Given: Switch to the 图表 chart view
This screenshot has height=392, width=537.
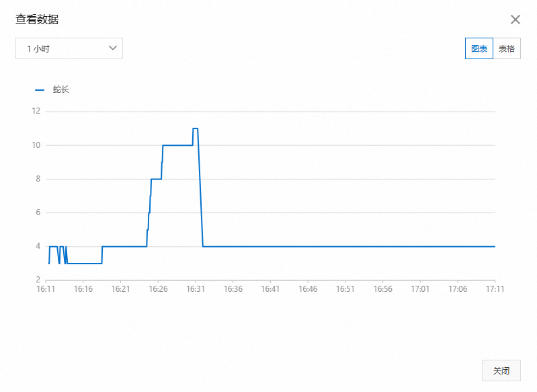Looking at the screenshot, I should 479,48.
